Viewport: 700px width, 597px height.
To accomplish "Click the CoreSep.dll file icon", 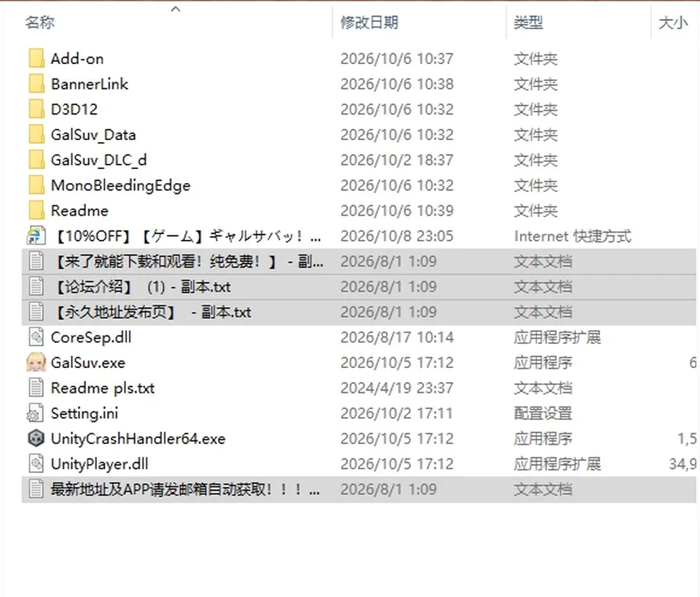I will click(x=36, y=337).
